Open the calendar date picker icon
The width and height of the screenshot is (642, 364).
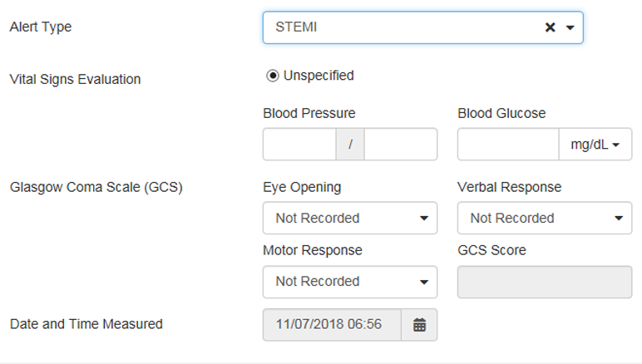[419, 325]
